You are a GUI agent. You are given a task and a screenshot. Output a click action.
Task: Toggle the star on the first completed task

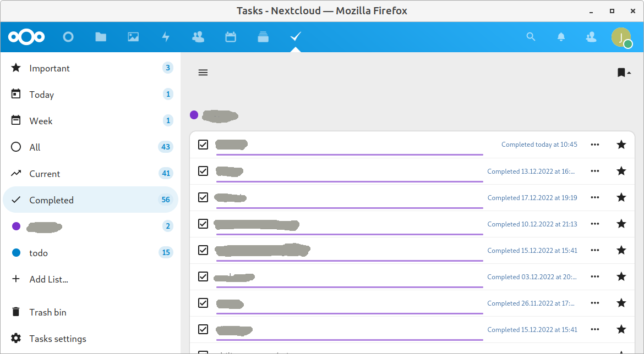tap(621, 145)
